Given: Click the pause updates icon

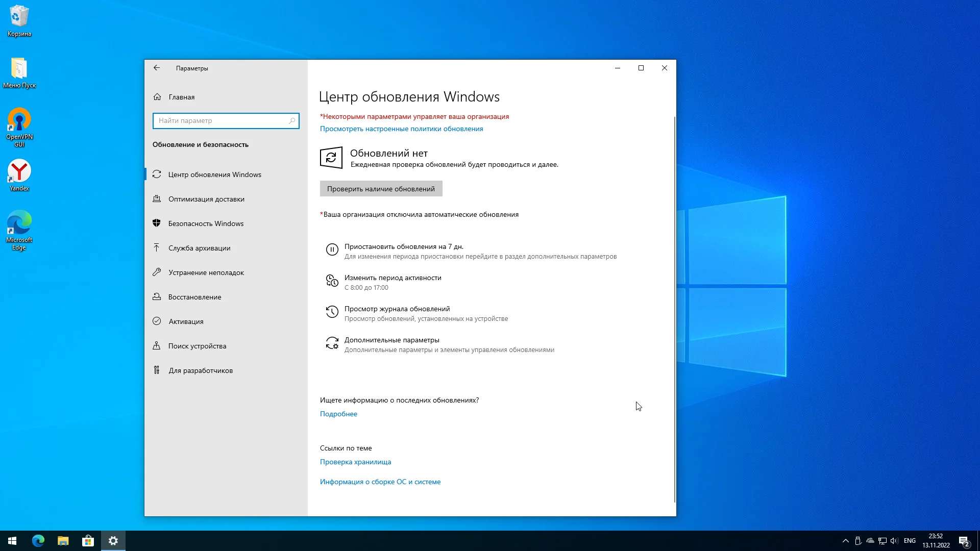Looking at the screenshot, I should 332,249.
